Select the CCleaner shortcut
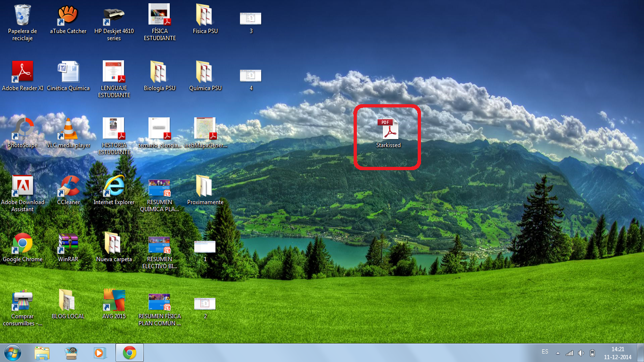 (x=68, y=190)
